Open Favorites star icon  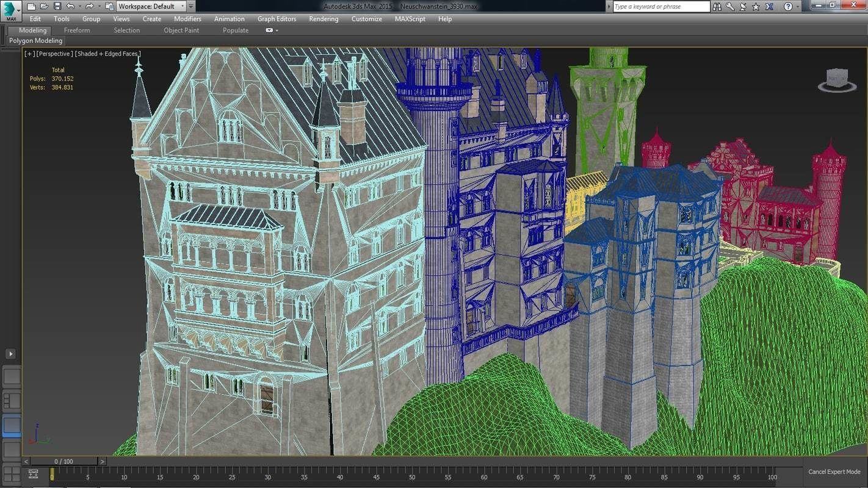pyautogui.click(x=756, y=6)
